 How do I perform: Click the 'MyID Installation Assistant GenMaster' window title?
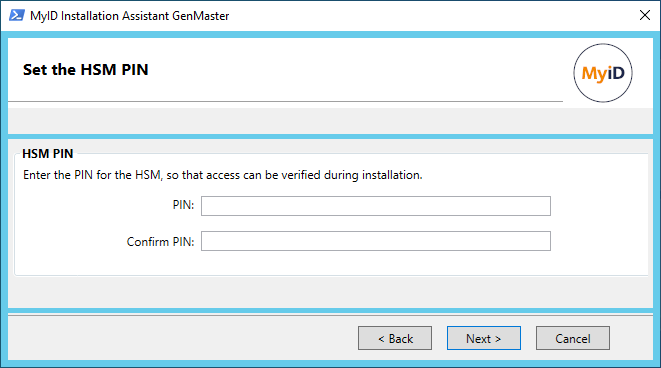[x=129, y=16]
